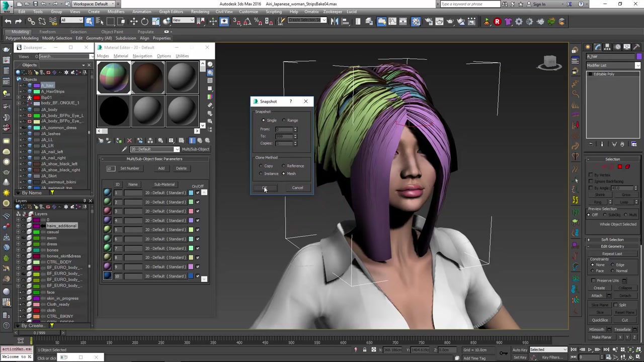644x362 pixels.
Task: Uncheck On/Off for sub-material ID 5
Action: (198, 230)
